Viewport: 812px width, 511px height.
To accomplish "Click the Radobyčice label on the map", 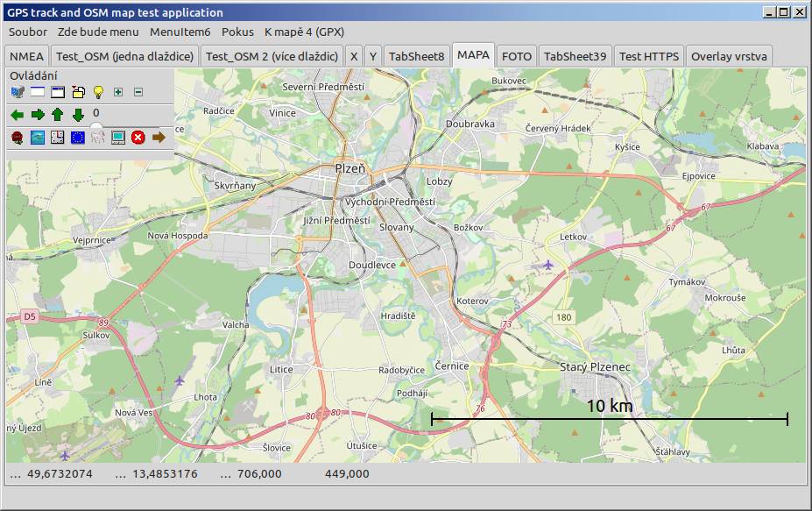I will pyautogui.click(x=401, y=370).
